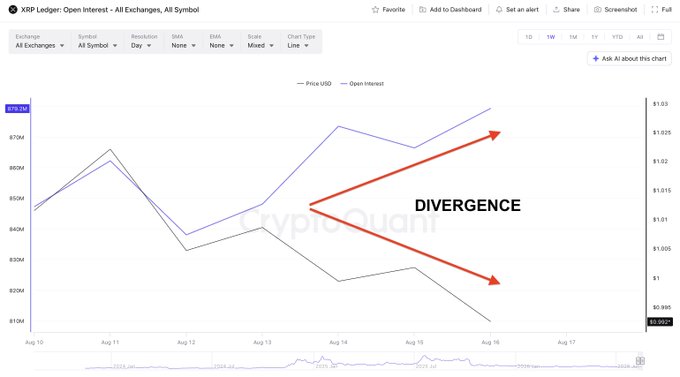Open the Exchange dropdown showing All Exchanges
This screenshot has height=377, width=680.
40,42
